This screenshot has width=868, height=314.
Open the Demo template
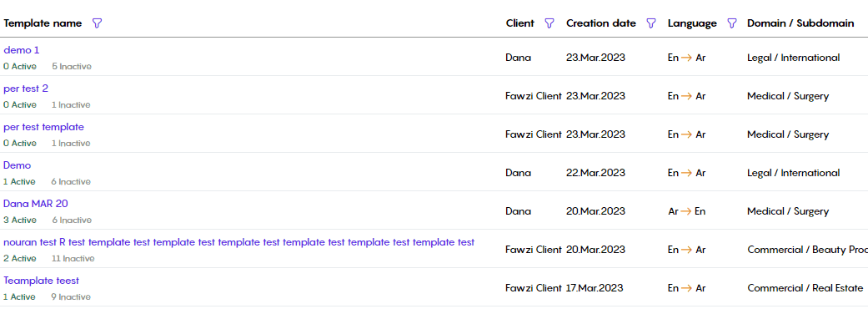click(18, 165)
